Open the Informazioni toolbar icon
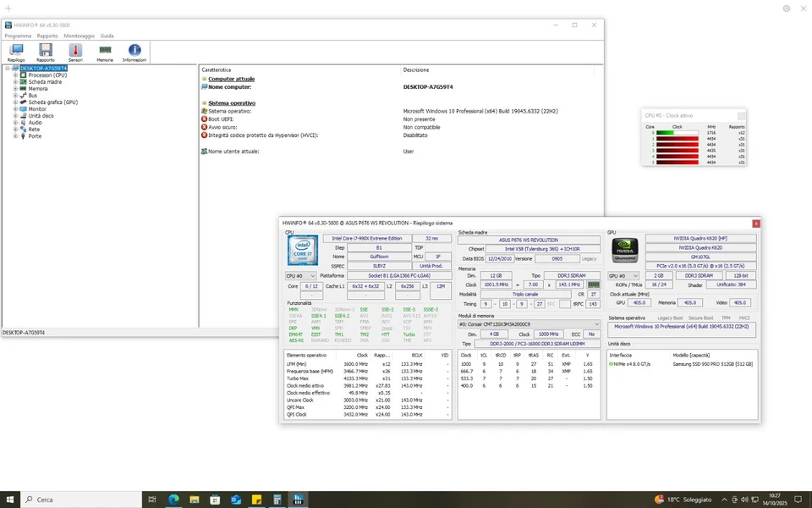Screen dimensions: 812x508 pos(134,52)
